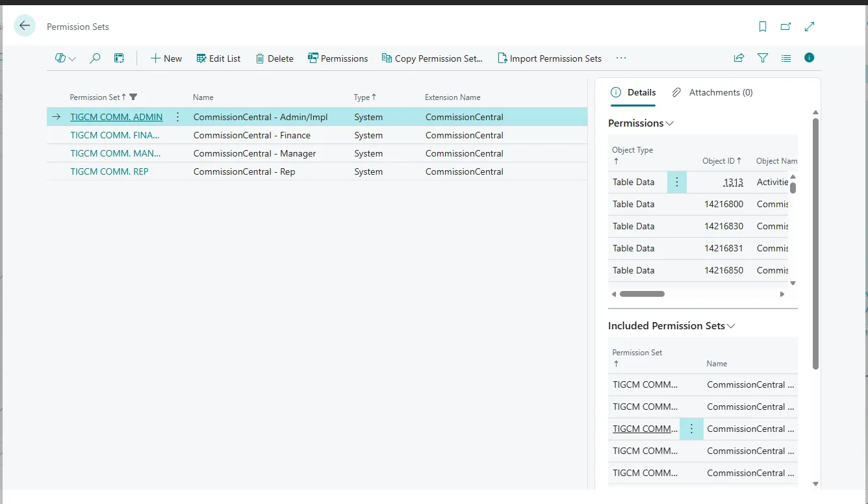
Task: Click the layout icon right of the search magnifier
Action: click(119, 58)
